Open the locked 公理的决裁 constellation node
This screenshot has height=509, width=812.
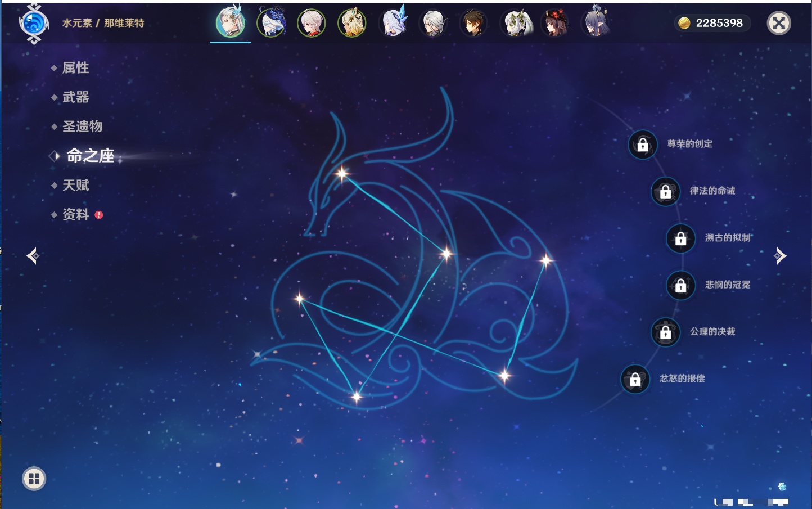click(666, 332)
